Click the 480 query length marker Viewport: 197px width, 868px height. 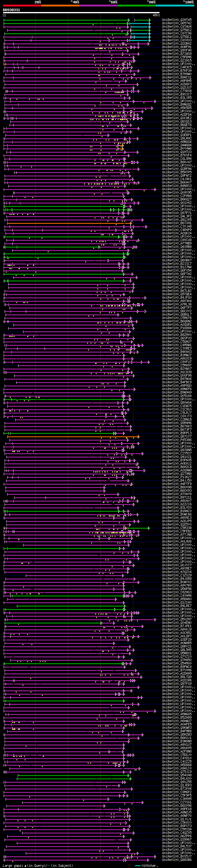tap(155, 15)
